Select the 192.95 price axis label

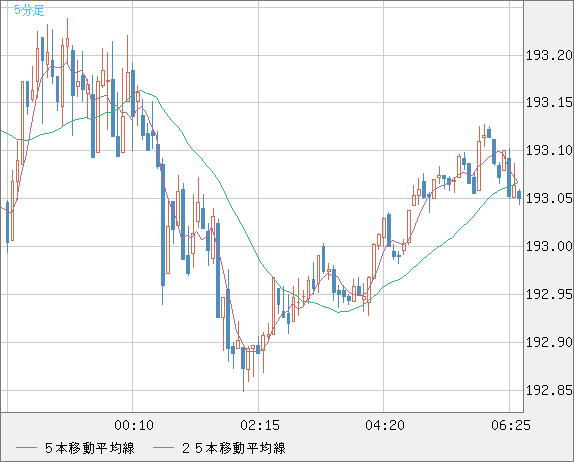tap(549, 294)
